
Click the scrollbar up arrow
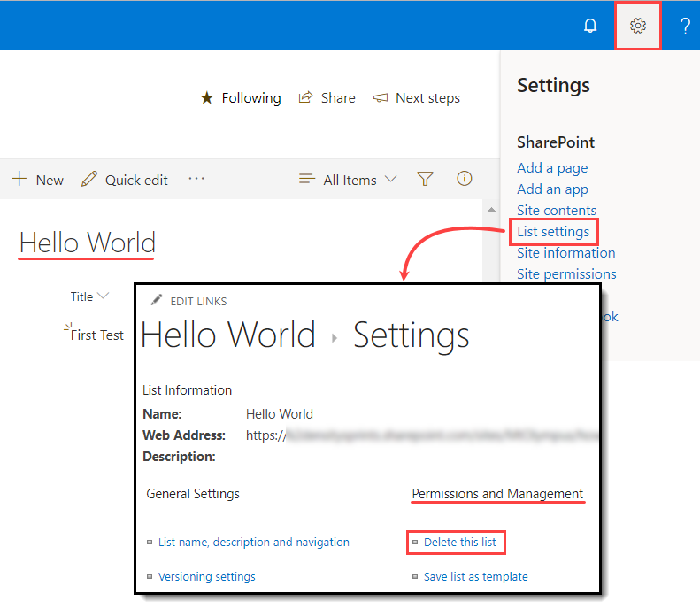pos(491,209)
